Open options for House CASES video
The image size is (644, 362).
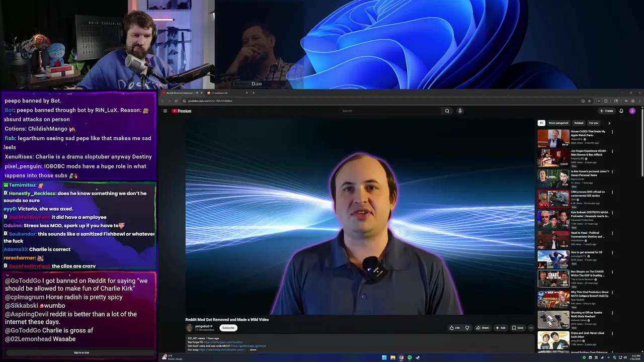(x=612, y=132)
